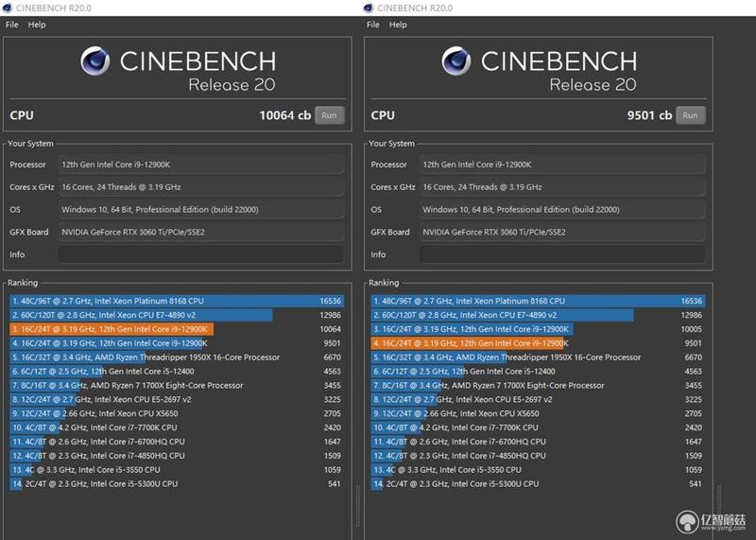Select Ryzen 7 1700X ranking row, right window
The width and height of the screenshot is (756, 540).
point(538,385)
